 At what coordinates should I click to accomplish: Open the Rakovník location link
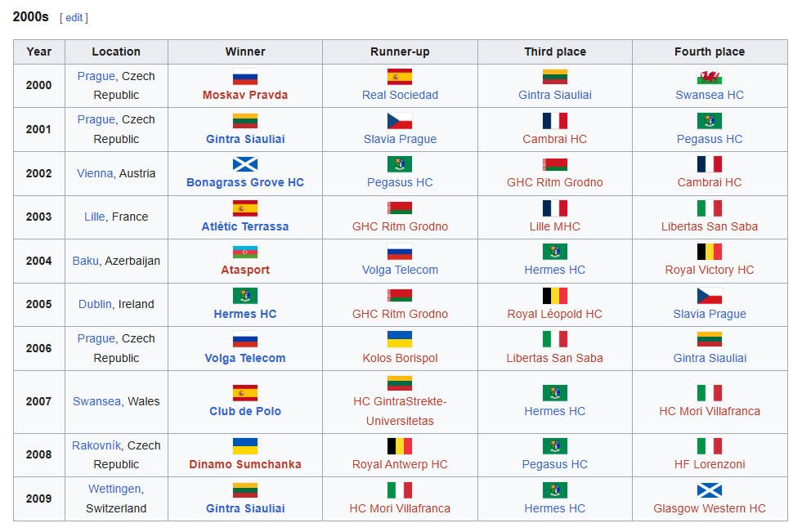coord(96,445)
